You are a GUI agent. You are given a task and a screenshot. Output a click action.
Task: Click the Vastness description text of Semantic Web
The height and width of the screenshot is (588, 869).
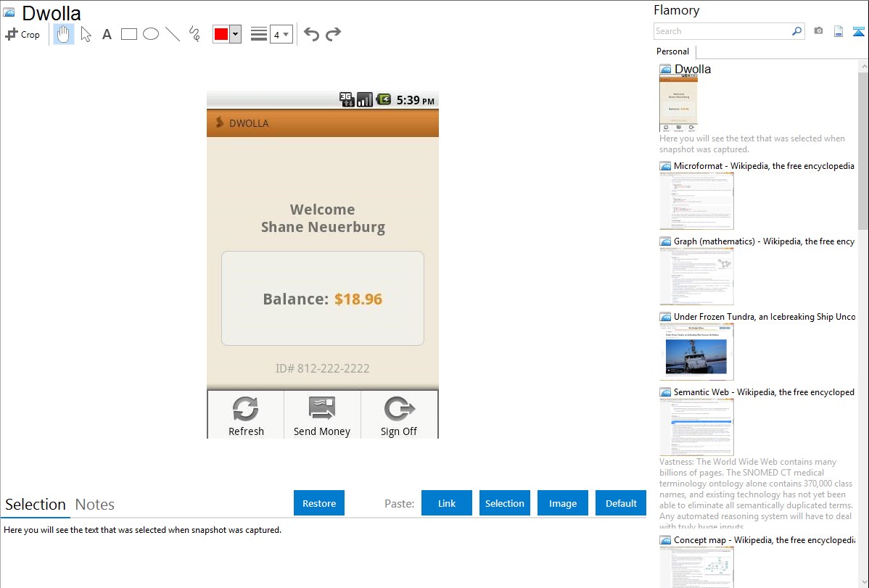click(x=756, y=494)
